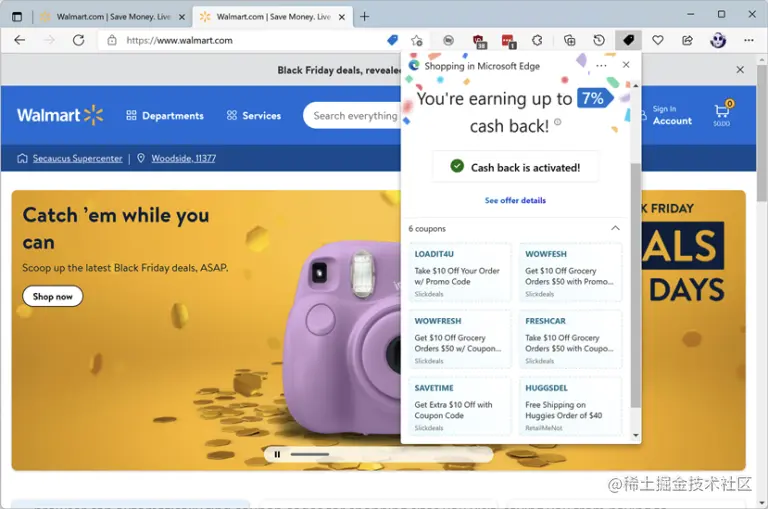This screenshot has height=509, width=768.
Task: Dismiss the Black Friday deals banner
Action: 740,70
